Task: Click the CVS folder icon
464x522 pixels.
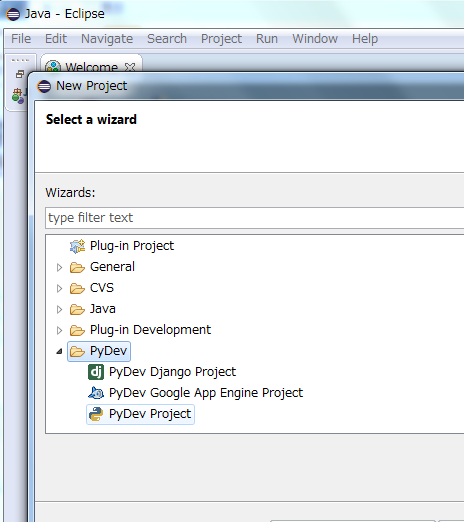Action: [77, 288]
